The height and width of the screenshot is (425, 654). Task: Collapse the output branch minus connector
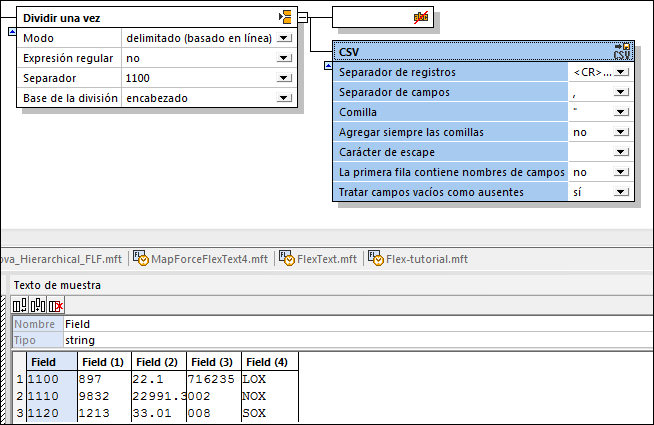[x=303, y=18]
